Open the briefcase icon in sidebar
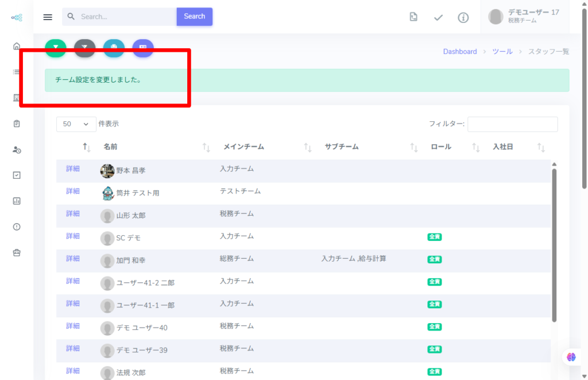Screen dimensions: 588x380 [17, 252]
